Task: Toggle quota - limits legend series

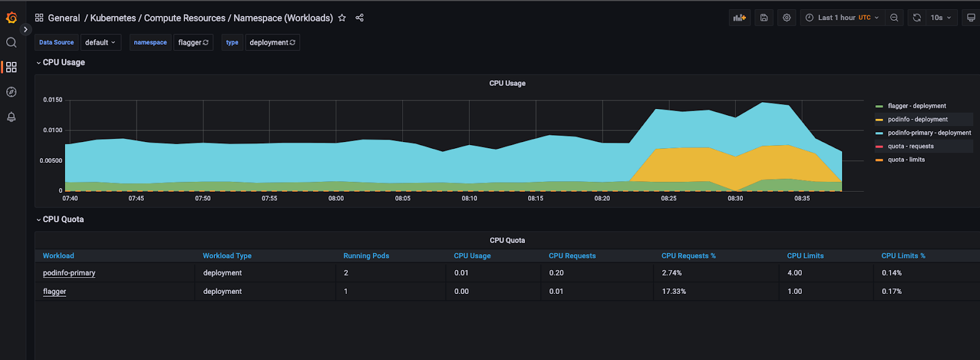Action: (907, 160)
